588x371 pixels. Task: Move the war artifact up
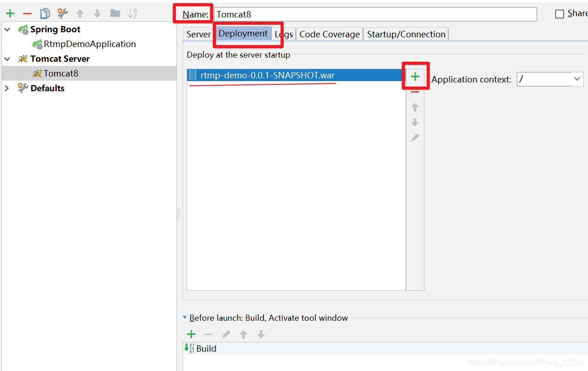[x=414, y=106]
